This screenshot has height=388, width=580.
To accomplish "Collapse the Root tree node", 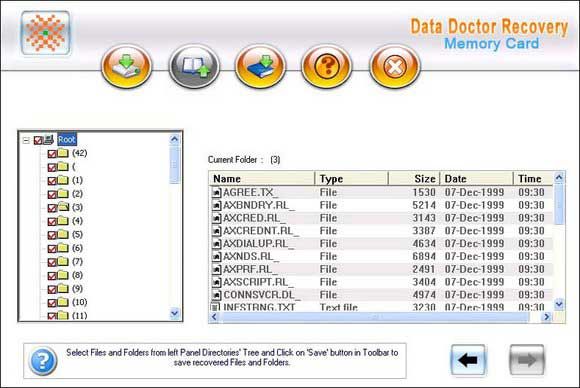I will click(x=26, y=140).
